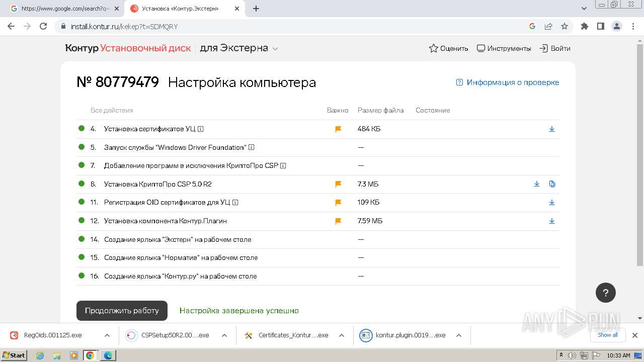The image size is (644, 362).
Task: Open Internet Explorer from the taskbar
Action: click(40, 355)
